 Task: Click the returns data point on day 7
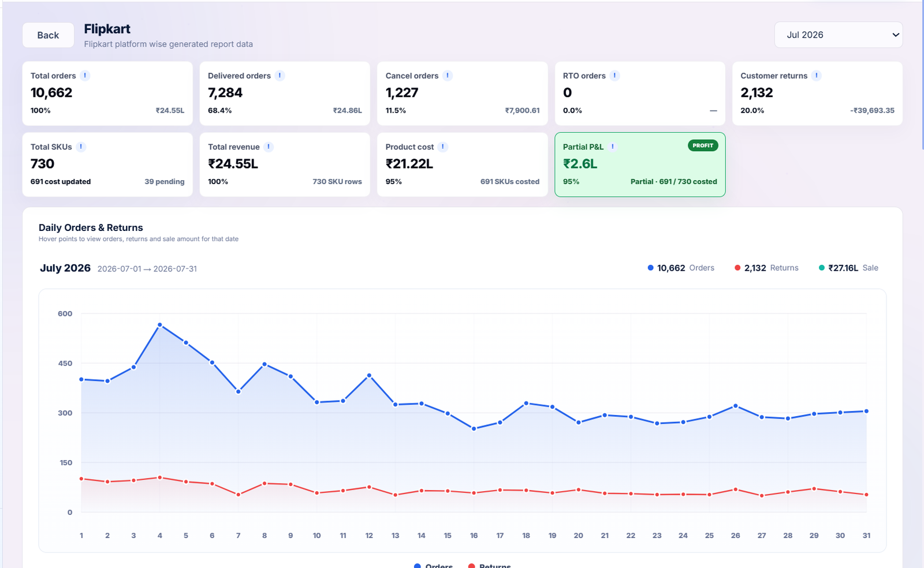[239, 495]
